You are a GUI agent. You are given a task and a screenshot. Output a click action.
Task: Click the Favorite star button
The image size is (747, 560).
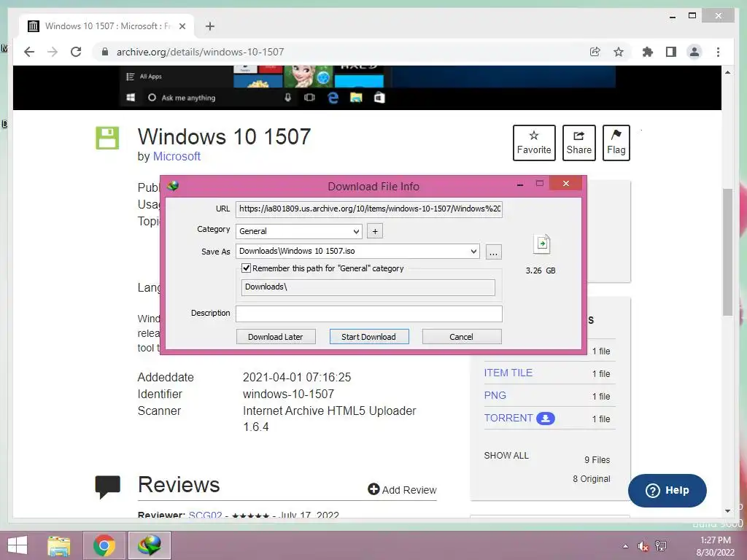pyautogui.click(x=534, y=143)
